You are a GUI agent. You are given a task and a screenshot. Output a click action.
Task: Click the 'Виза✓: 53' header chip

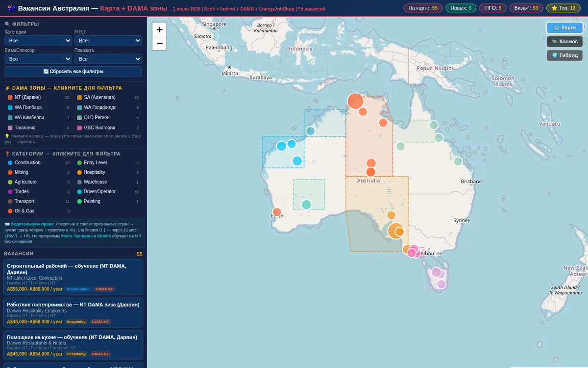[x=526, y=8]
